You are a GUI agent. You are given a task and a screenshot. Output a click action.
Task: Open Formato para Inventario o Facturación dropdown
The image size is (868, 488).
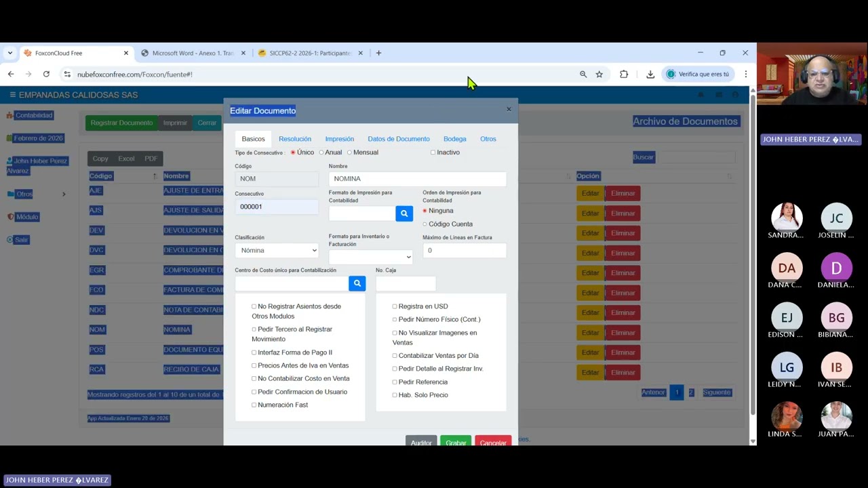tap(370, 257)
